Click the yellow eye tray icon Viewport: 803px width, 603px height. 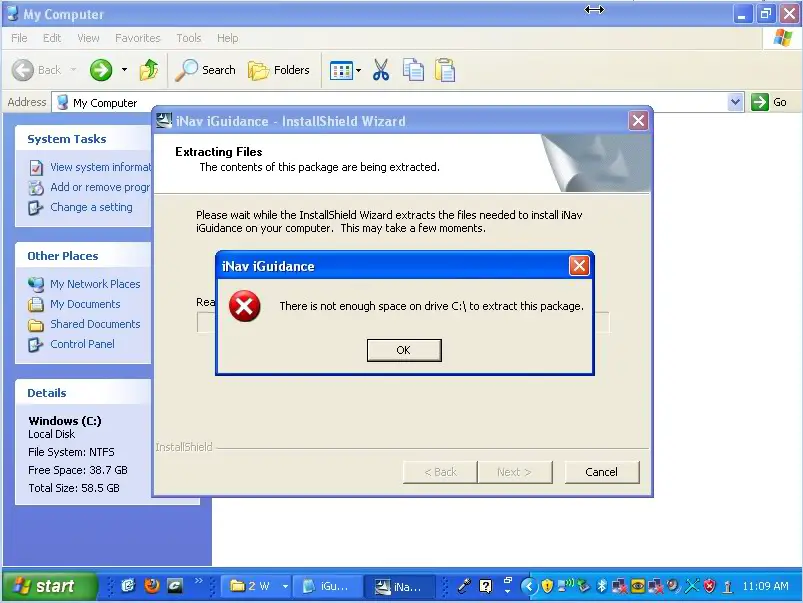[638, 586]
